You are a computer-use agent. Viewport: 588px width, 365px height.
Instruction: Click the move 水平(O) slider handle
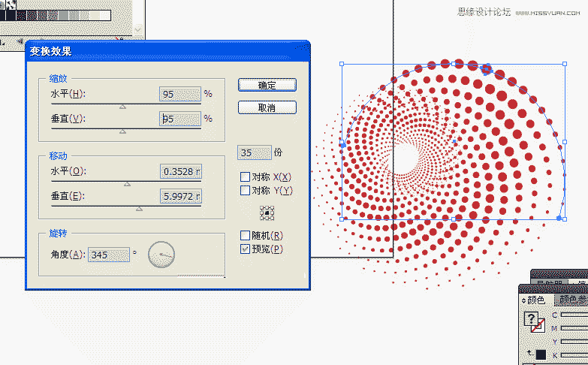point(127,184)
